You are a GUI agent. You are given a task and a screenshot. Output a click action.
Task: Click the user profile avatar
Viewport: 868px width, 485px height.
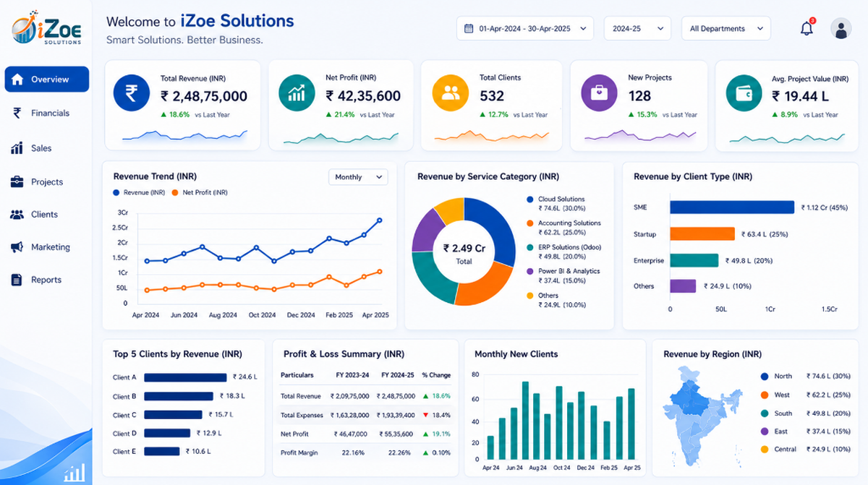tap(841, 29)
